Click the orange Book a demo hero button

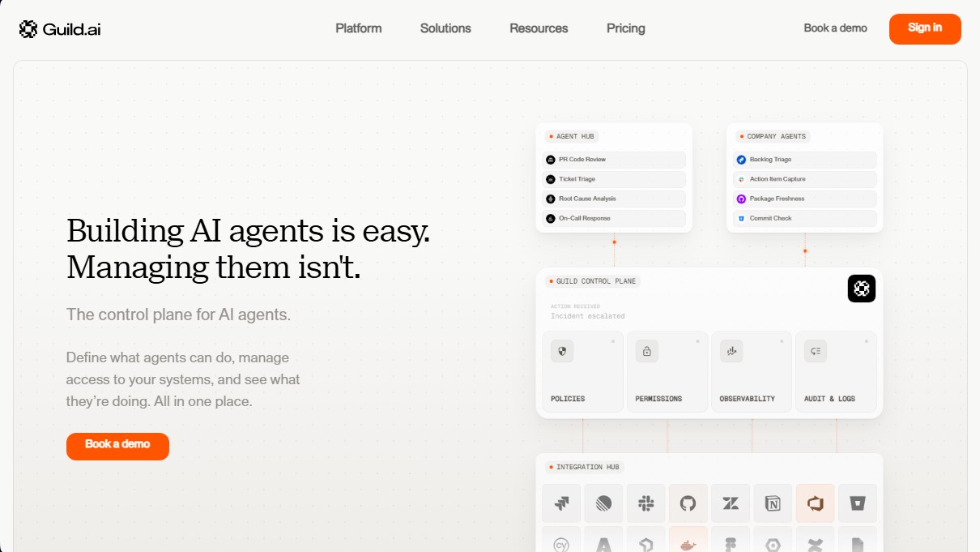(x=117, y=446)
